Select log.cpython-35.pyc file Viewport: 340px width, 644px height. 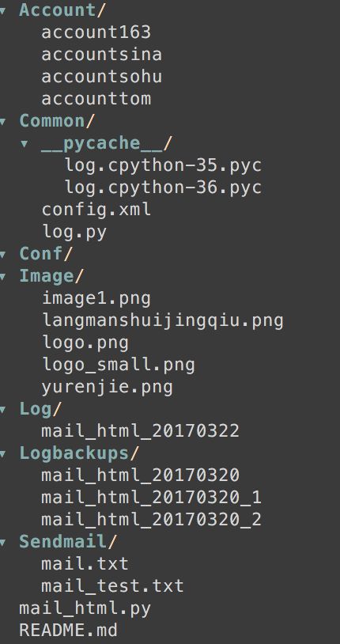pos(164,165)
